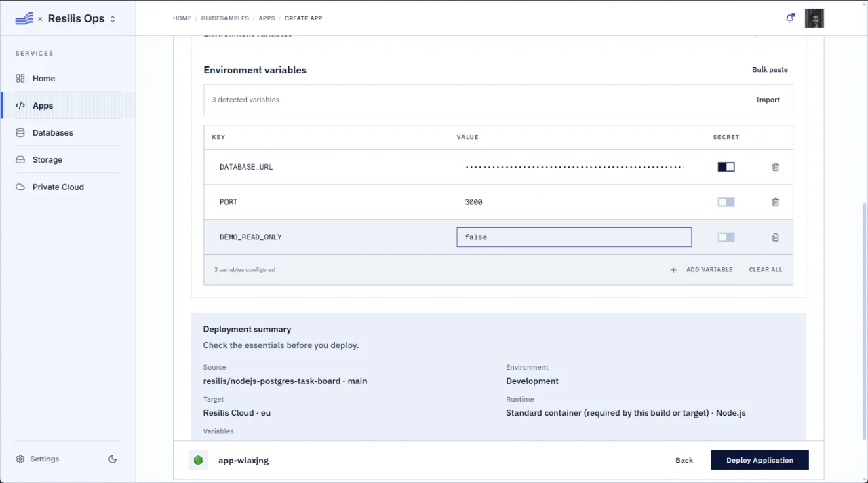The image size is (868, 483).
Task: Toggle secret for DEMO_READ_ONLY
Action: tap(726, 237)
